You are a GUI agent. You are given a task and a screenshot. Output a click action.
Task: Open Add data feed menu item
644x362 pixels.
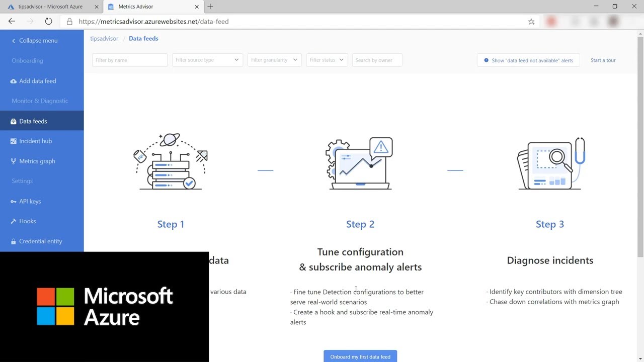coord(42,81)
